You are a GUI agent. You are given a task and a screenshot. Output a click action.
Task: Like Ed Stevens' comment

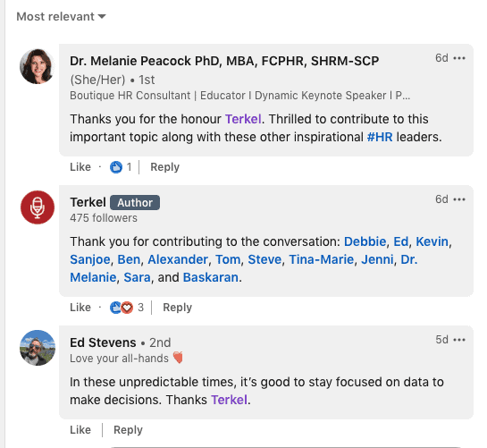(80, 430)
